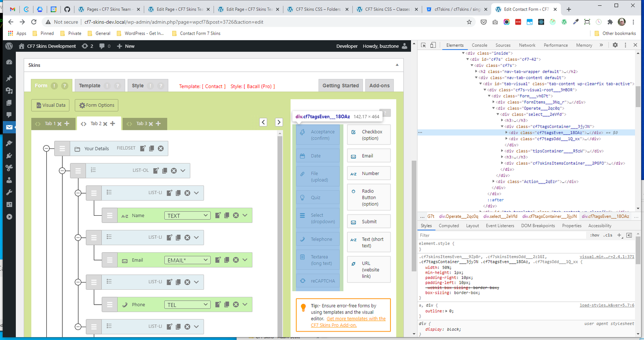Close Tab 1 using its X icon
This screenshot has width=644, height=340.
point(60,124)
